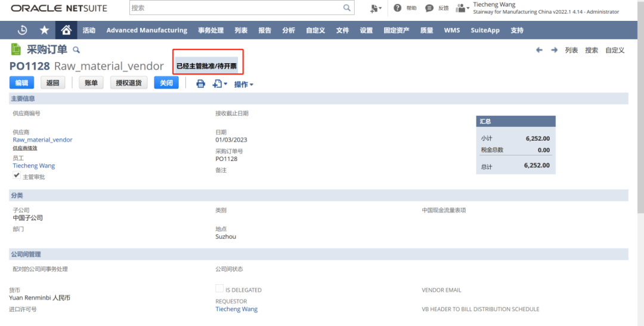
Task: Open the Shortcuts star icon
Action: 44,30
